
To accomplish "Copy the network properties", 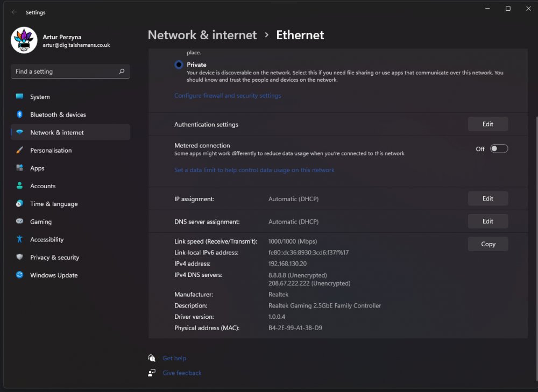I will pos(487,244).
